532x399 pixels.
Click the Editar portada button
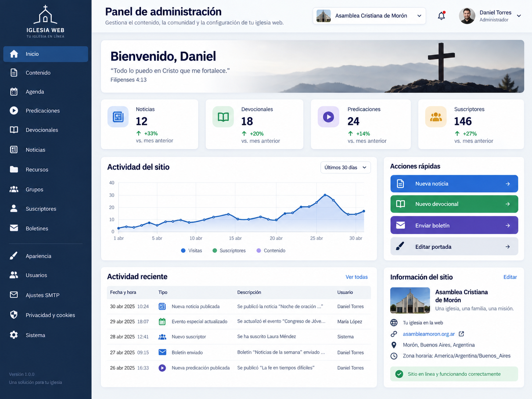click(454, 247)
